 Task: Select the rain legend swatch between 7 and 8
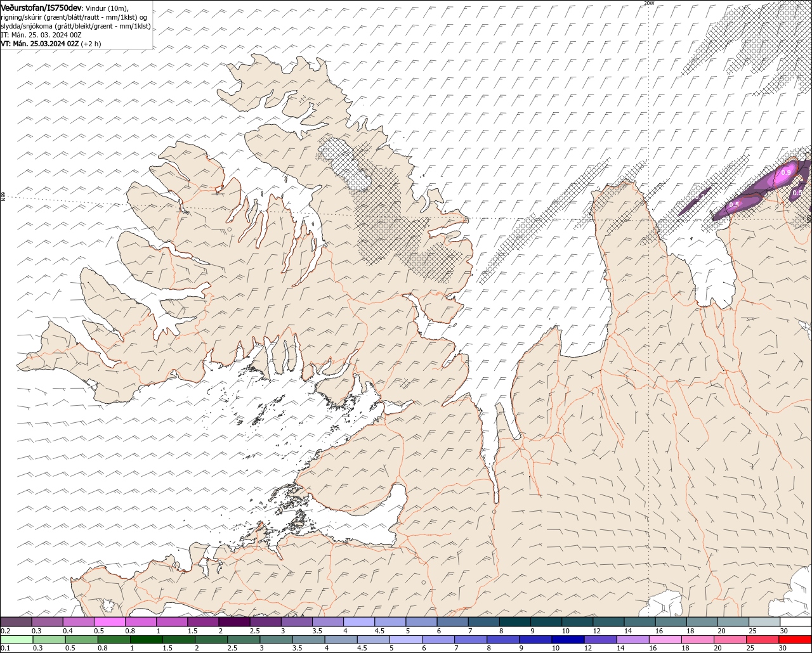(471, 640)
